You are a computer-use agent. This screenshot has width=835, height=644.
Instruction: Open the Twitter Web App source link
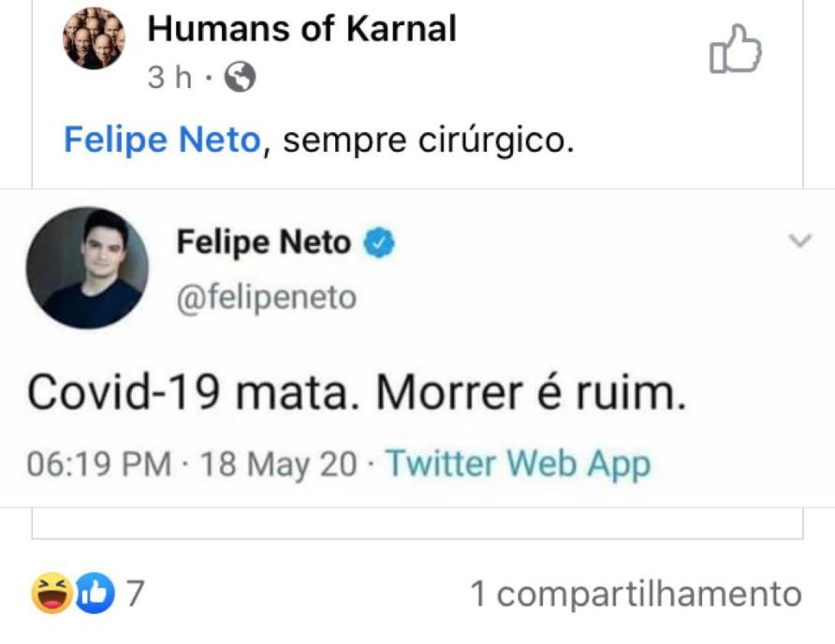pos(518,463)
